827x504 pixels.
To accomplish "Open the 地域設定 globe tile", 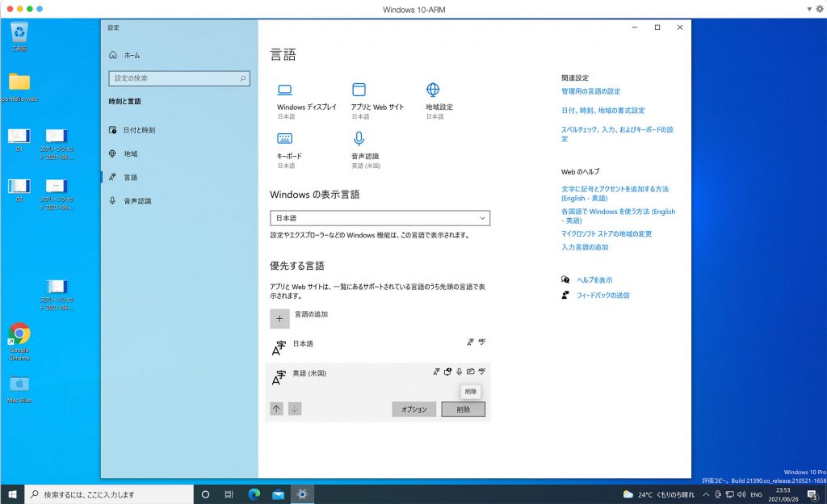I will pos(439,101).
